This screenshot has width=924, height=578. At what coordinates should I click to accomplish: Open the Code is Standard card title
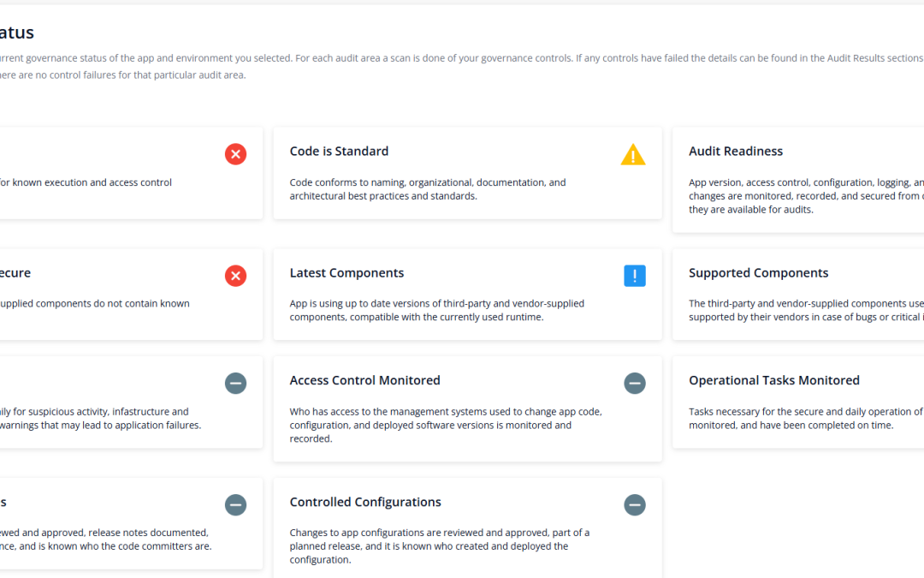[339, 152]
